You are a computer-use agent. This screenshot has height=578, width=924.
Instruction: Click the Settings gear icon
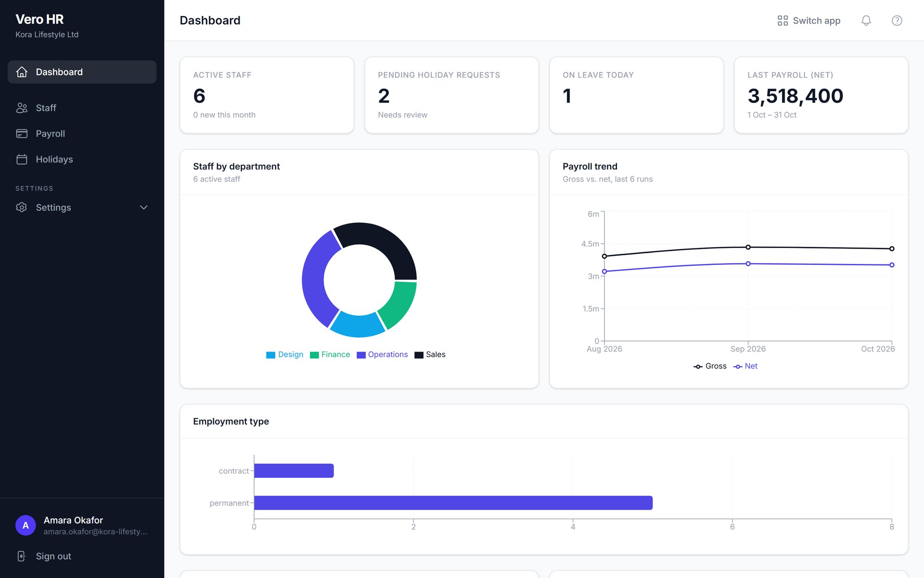(x=22, y=207)
